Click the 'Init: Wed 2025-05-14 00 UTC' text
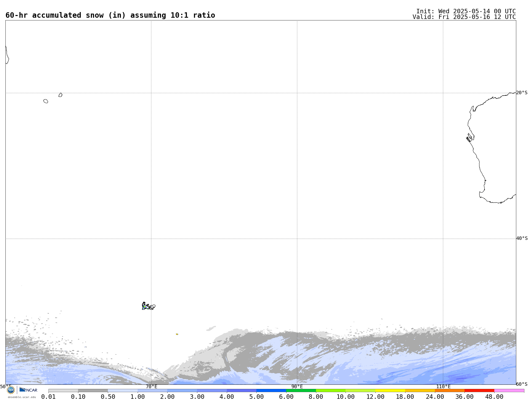This screenshot has width=532, height=400. pyautogui.click(x=466, y=11)
